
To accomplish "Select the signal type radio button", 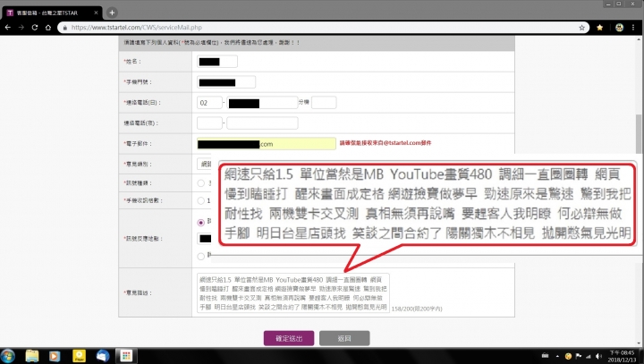I will (201, 183).
